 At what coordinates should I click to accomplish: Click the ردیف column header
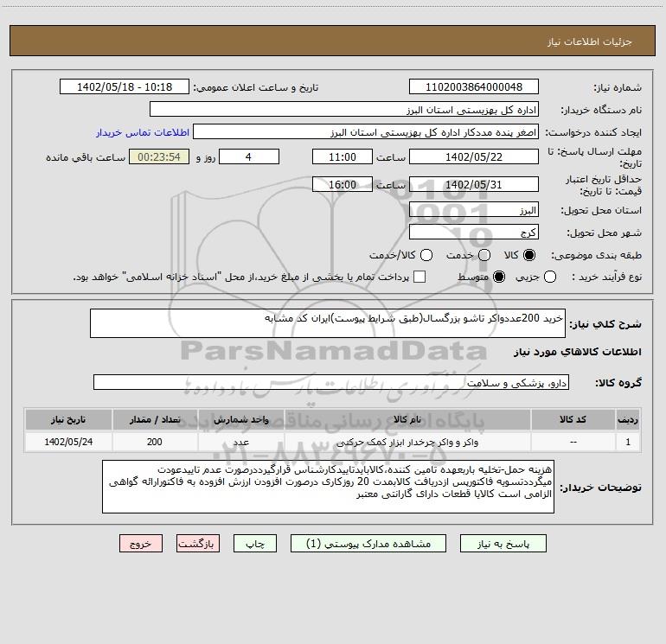[628, 419]
